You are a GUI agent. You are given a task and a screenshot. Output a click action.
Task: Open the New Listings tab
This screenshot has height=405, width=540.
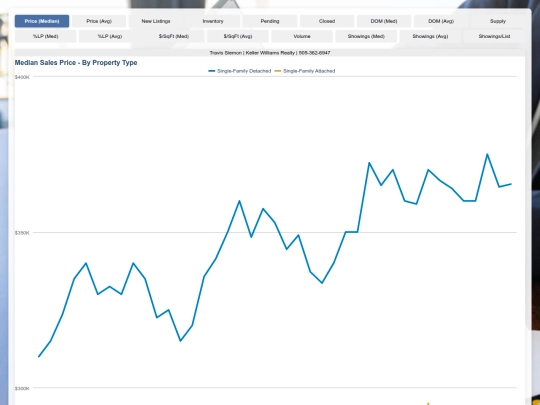(156, 21)
